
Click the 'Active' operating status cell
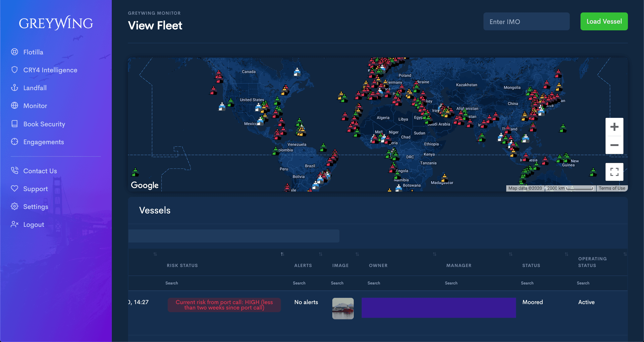[x=586, y=302]
